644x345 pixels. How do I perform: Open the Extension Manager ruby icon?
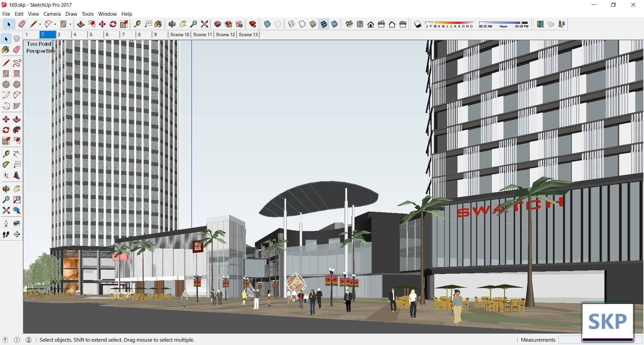click(x=253, y=24)
